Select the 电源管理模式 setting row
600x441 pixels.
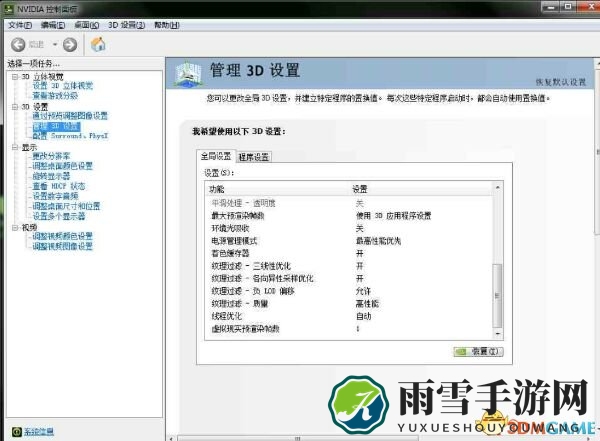coord(349,241)
